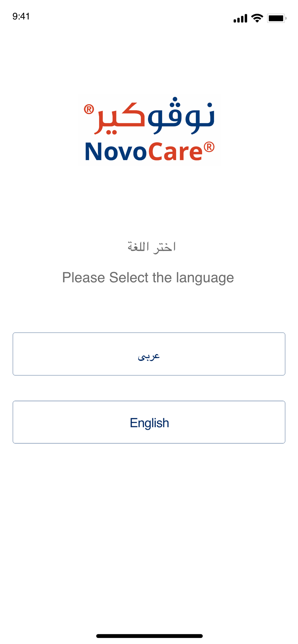The width and height of the screenshot is (298, 644).
Task: Choose the عربى language button
Action: point(149,354)
